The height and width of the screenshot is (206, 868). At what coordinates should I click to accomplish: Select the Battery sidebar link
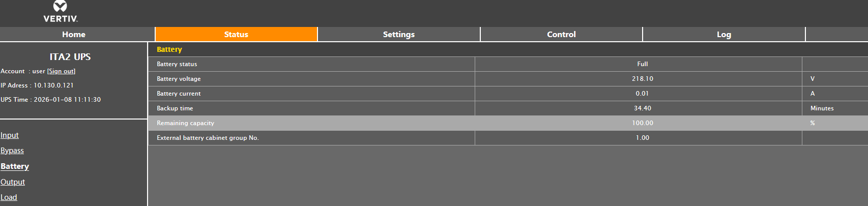(15, 166)
